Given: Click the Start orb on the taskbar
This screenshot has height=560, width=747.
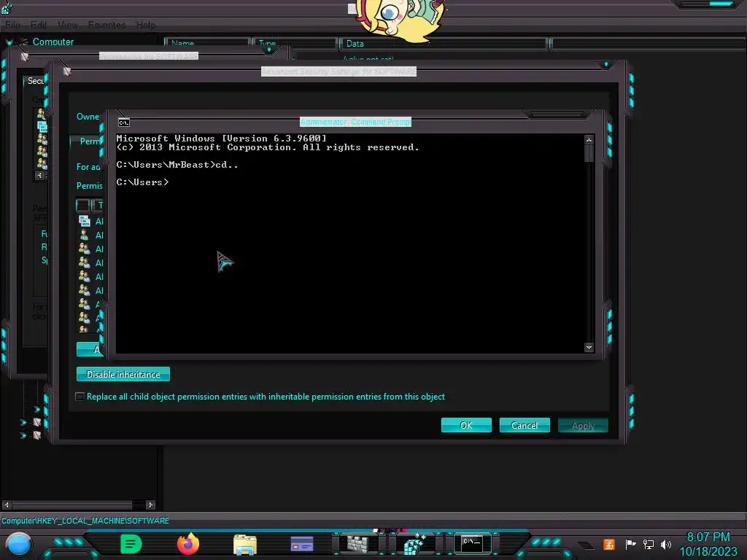Looking at the screenshot, I should [18, 544].
